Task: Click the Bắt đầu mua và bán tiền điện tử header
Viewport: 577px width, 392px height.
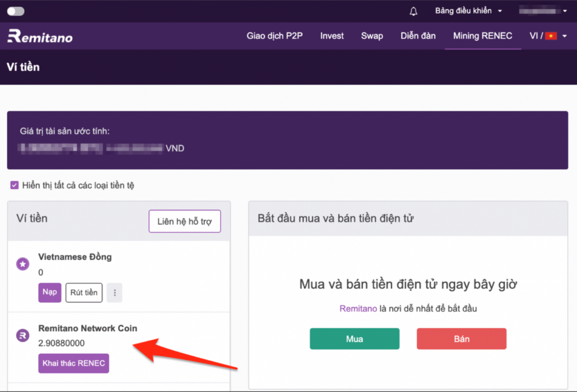Action: click(336, 219)
